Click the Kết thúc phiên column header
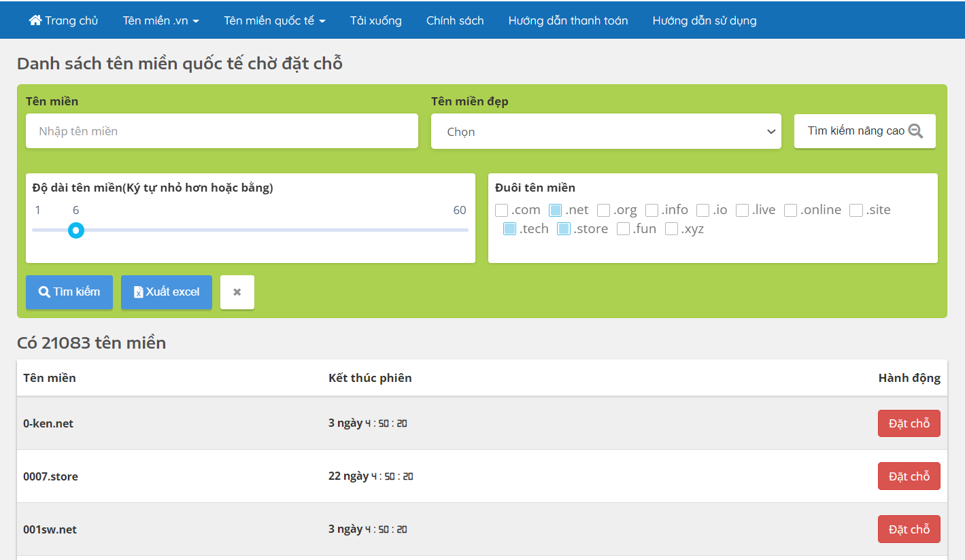The width and height of the screenshot is (965, 560). click(370, 378)
